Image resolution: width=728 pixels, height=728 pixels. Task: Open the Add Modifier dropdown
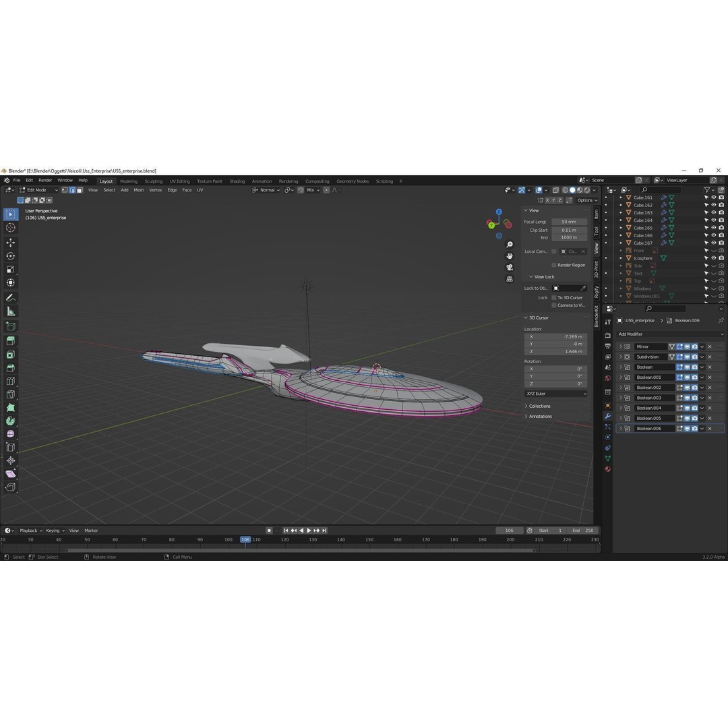coord(671,334)
